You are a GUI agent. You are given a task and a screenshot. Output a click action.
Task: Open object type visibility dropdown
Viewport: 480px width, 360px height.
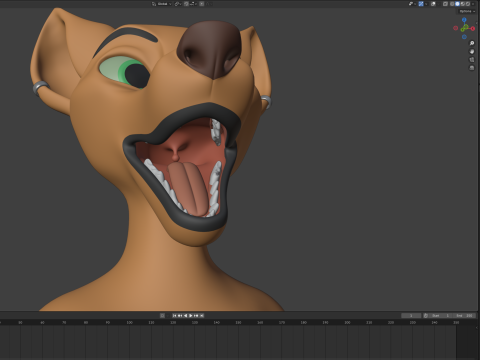click(412, 4)
